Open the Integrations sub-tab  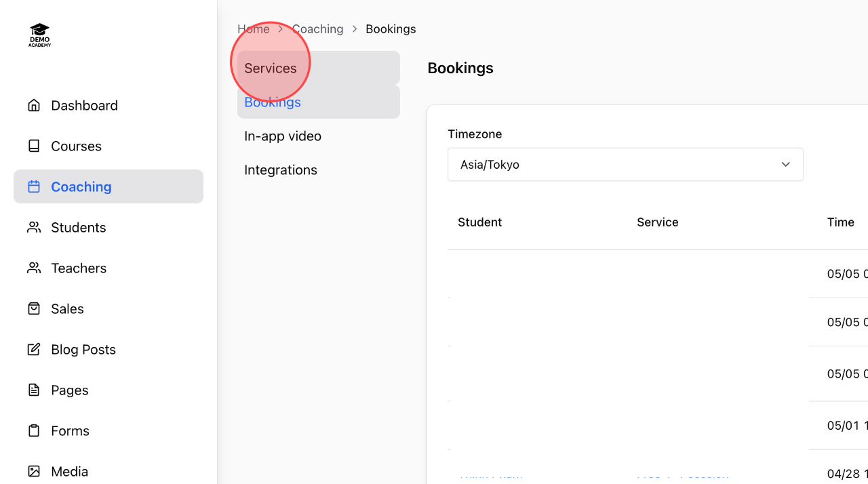coord(319,169)
